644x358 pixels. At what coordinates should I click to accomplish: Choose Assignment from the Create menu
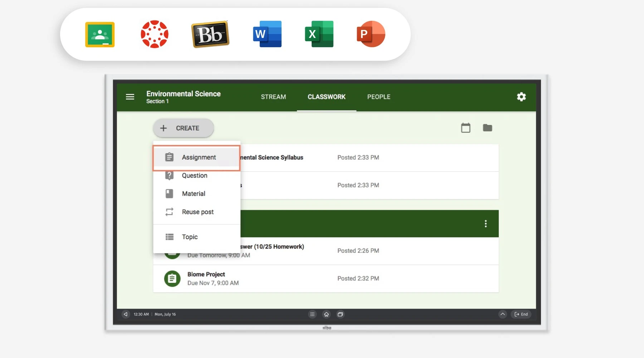pos(199,158)
